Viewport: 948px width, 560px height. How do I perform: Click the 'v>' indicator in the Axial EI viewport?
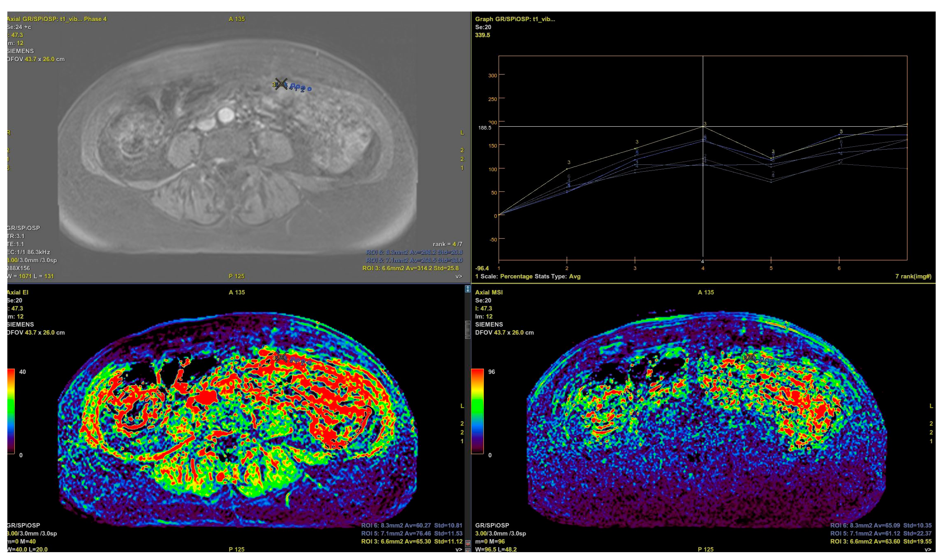click(458, 550)
